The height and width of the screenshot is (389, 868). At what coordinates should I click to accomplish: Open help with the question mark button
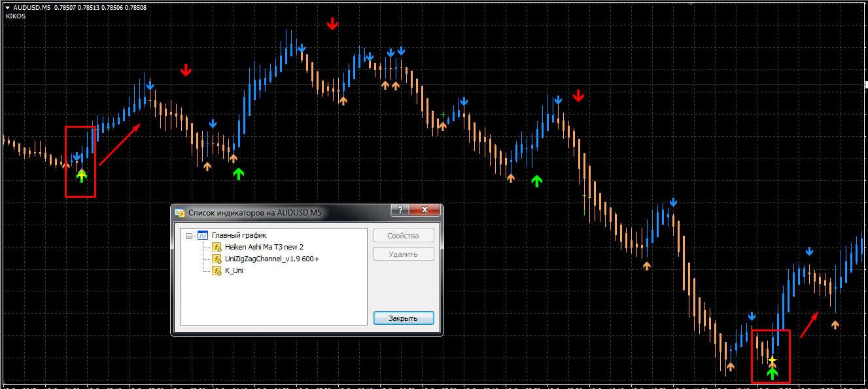(400, 210)
